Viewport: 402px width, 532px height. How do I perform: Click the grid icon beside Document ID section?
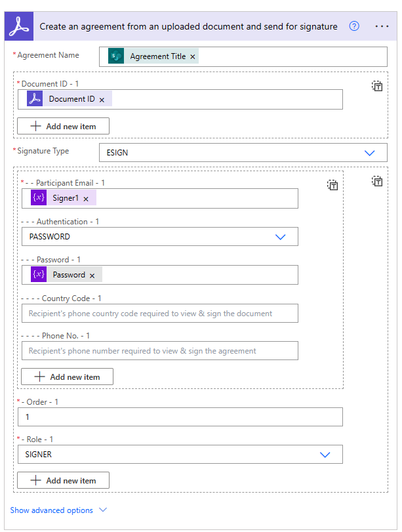tap(377, 85)
